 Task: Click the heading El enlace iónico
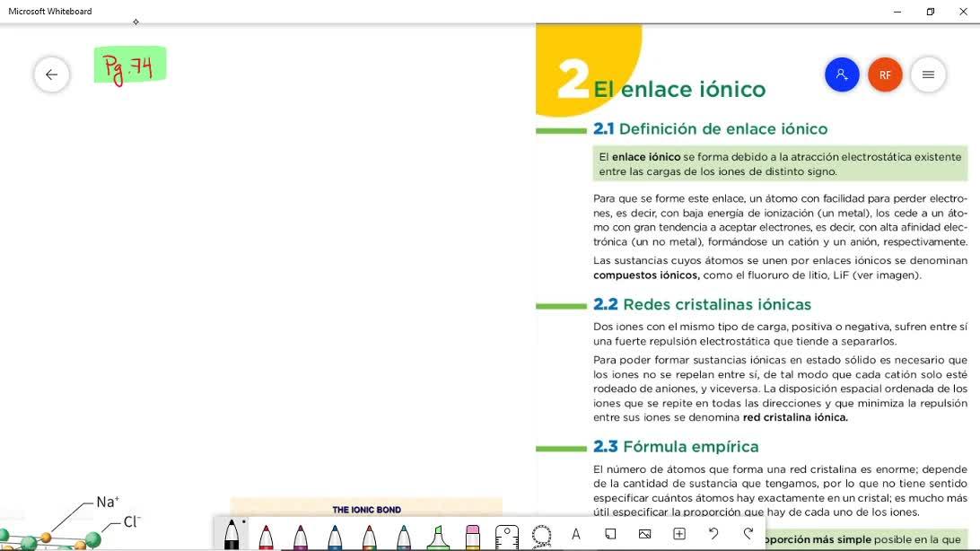[679, 90]
